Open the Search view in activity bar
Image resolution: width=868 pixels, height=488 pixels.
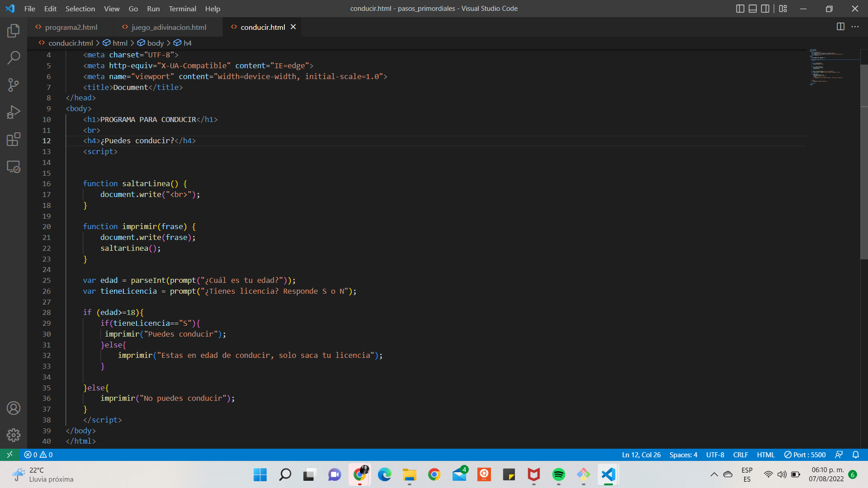point(14,57)
